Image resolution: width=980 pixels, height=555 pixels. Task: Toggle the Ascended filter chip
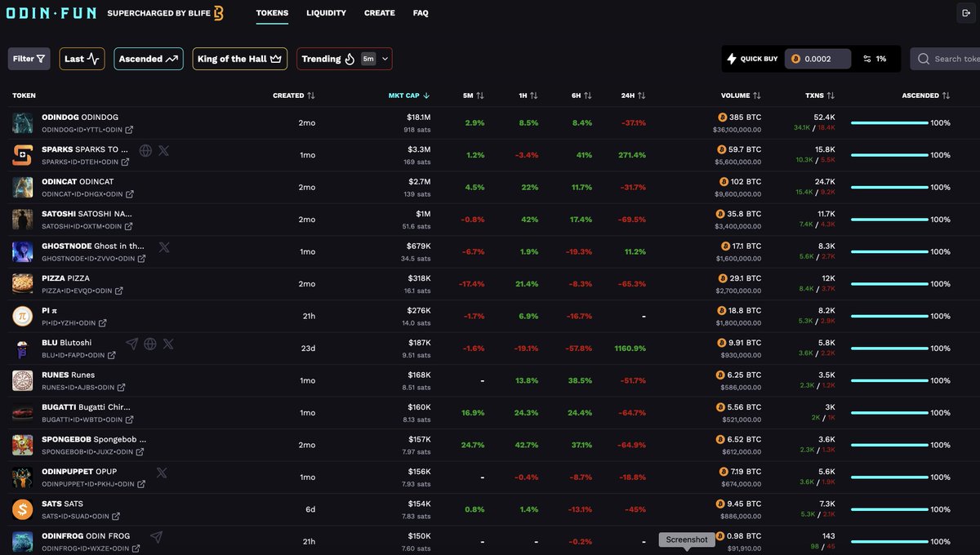tap(149, 59)
